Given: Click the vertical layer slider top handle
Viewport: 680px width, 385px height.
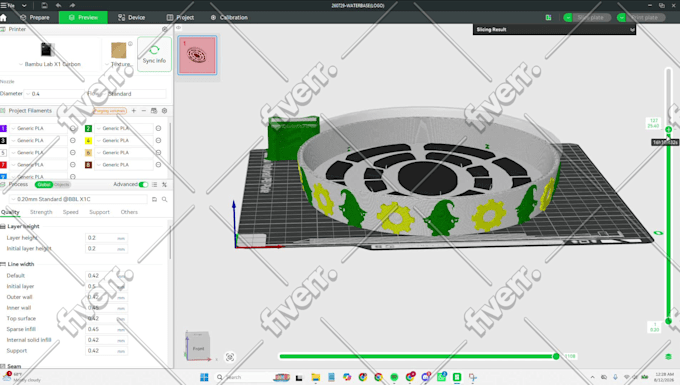Looking at the screenshot, I should tap(668, 129).
